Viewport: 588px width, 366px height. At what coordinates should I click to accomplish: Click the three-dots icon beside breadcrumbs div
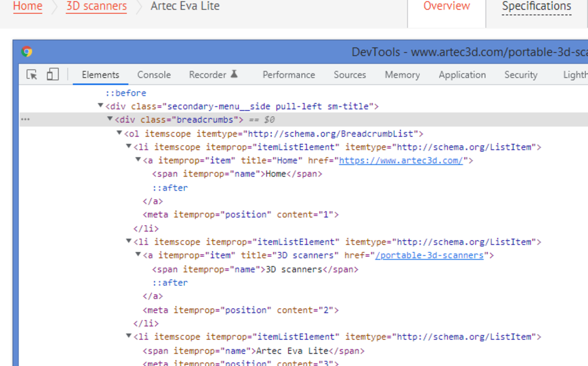(x=25, y=119)
